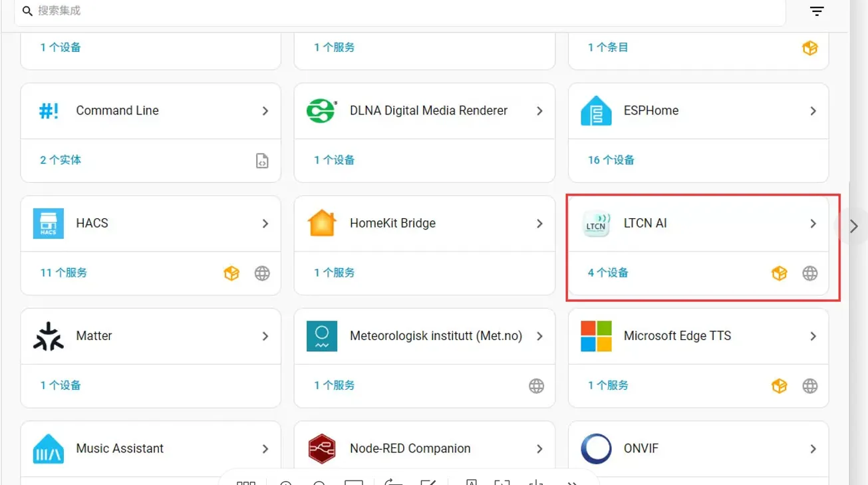868x485 pixels.
Task: Expand the ESPHome card chevron
Action: pyautogui.click(x=813, y=111)
